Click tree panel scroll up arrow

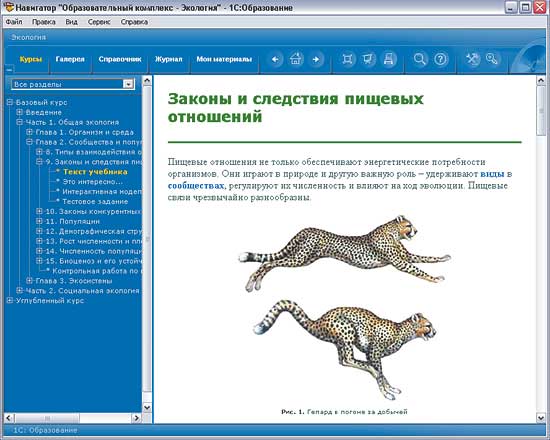[x=147, y=81]
